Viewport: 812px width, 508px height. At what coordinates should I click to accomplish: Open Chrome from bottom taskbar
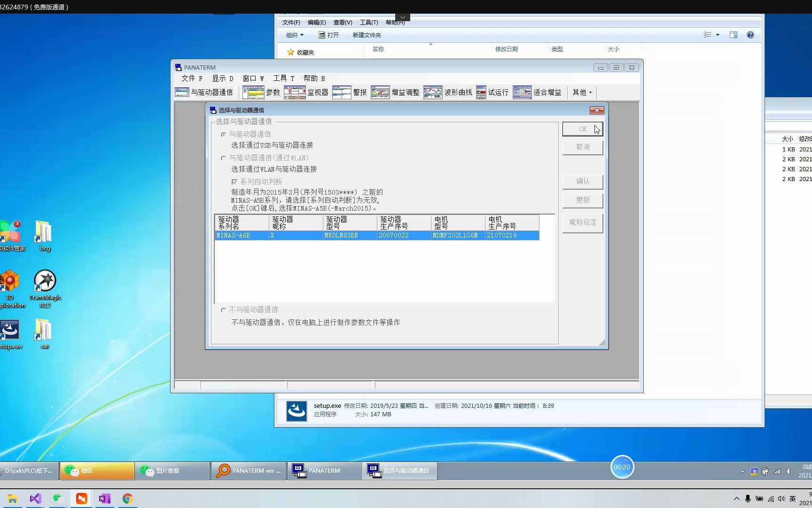[x=127, y=499]
